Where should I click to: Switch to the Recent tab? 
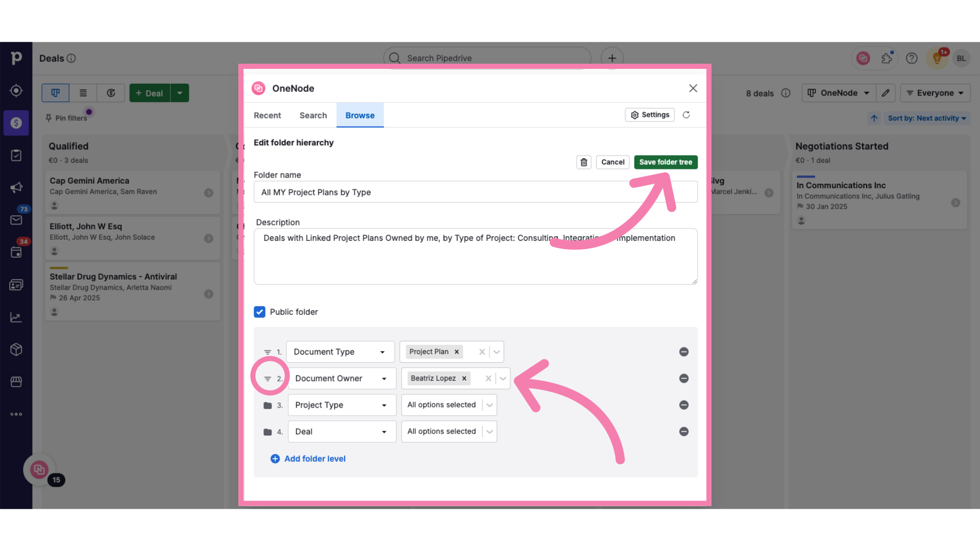pos(267,115)
